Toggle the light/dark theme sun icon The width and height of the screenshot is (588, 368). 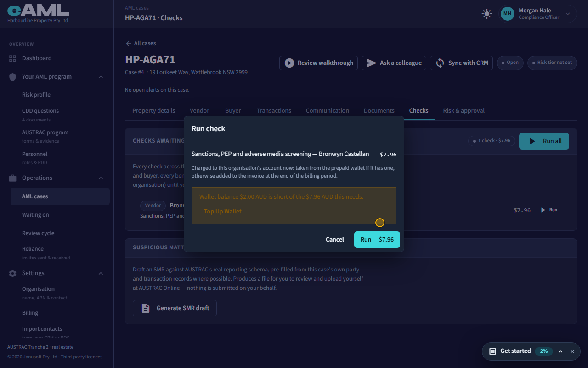click(x=487, y=14)
